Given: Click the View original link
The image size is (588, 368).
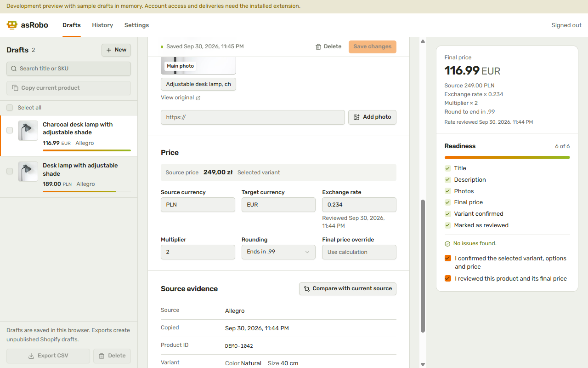Looking at the screenshot, I should [181, 98].
